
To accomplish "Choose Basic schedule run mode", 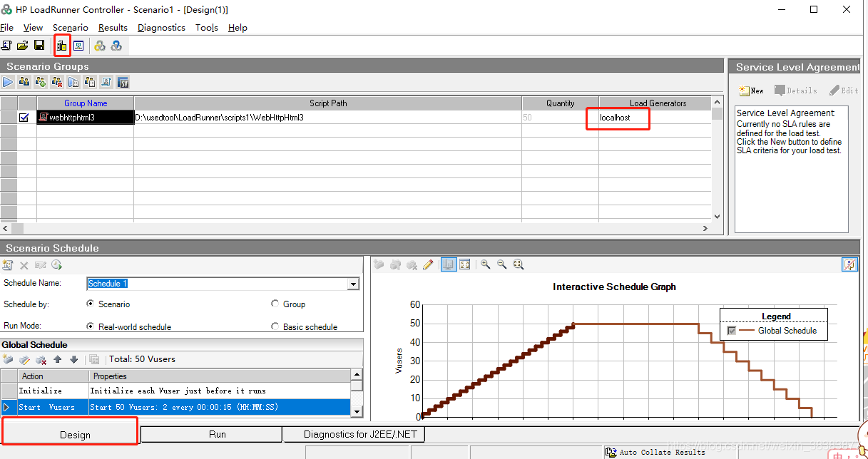I will tap(275, 326).
